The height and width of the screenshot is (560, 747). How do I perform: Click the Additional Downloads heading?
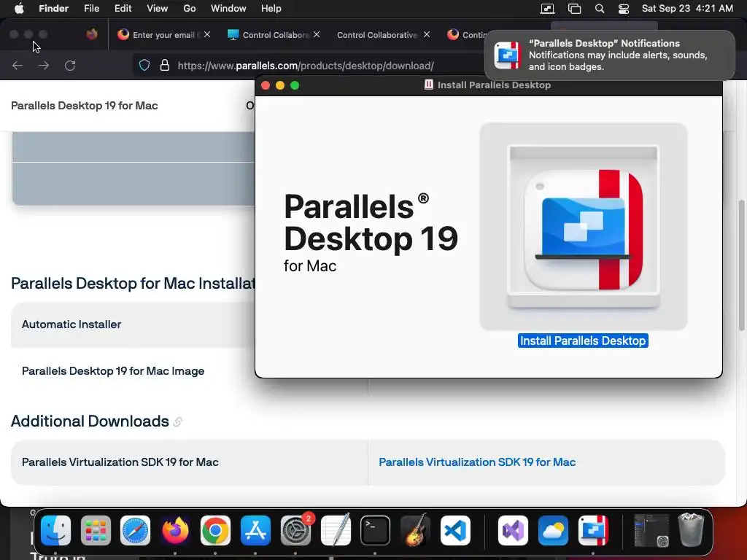(90, 421)
